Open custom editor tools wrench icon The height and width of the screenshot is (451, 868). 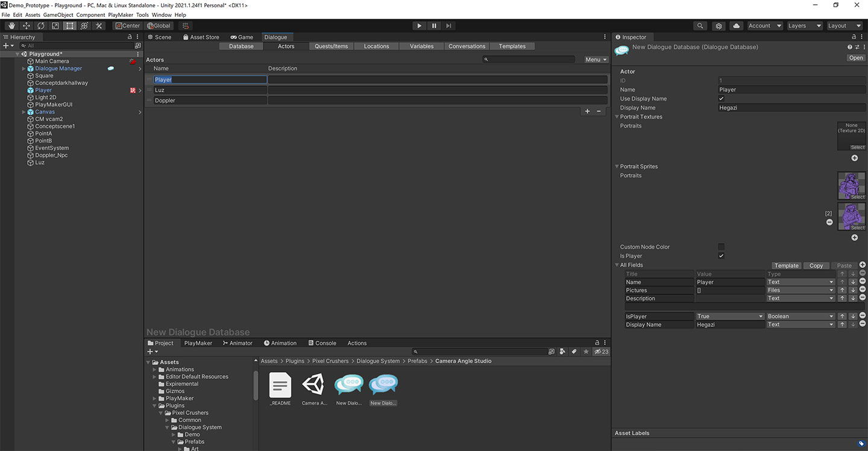99,26
